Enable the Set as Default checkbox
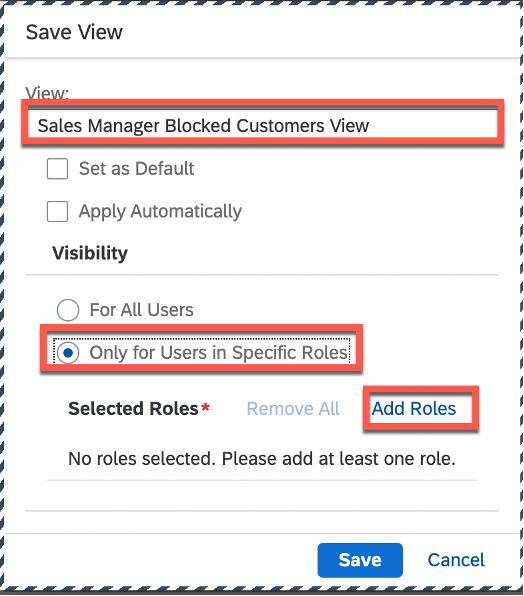Image resolution: width=524 pixels, height=596 pixels. point(57,169)
